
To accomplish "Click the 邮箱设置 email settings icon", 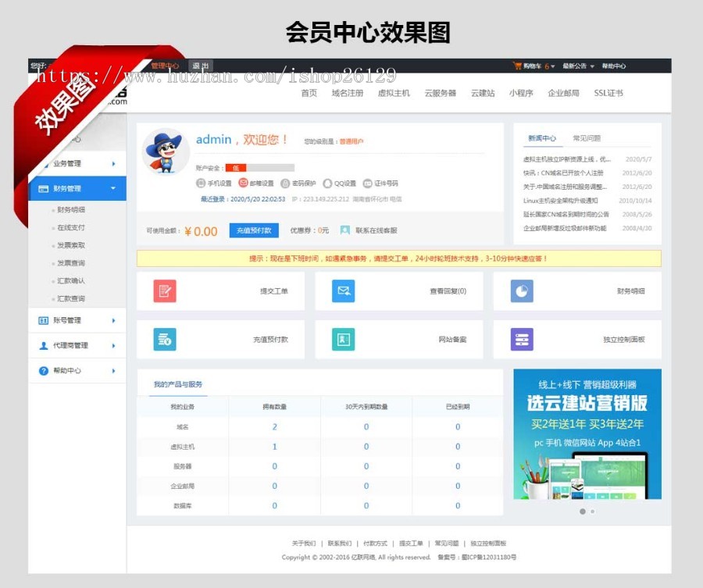I will point(243,182).
